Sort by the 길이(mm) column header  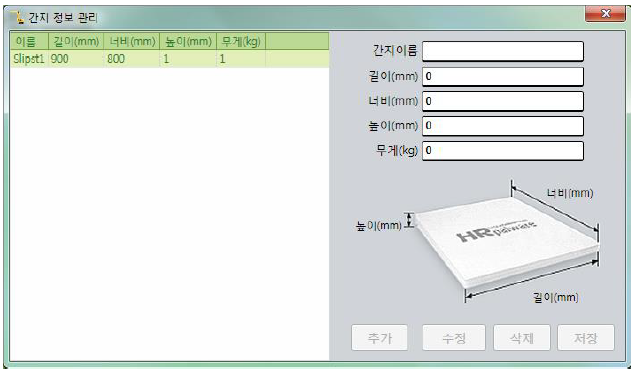(76, 41)
